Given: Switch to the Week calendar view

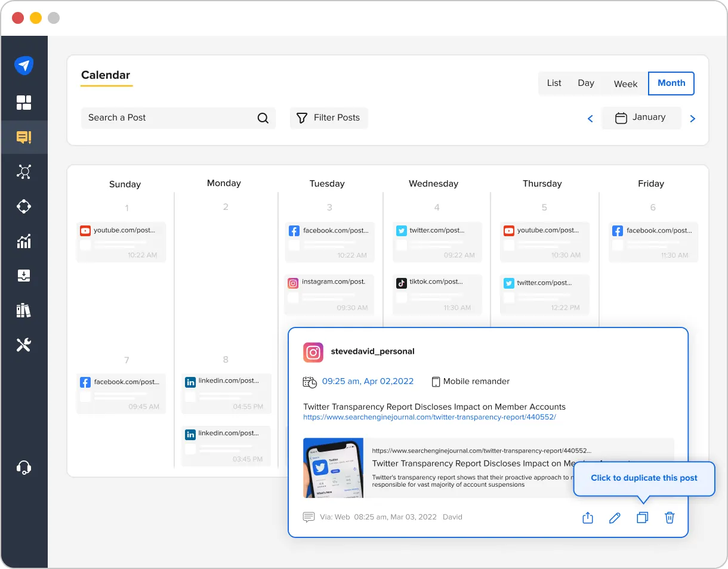Looking at the screenshot, I should click(x=625, y=84).
